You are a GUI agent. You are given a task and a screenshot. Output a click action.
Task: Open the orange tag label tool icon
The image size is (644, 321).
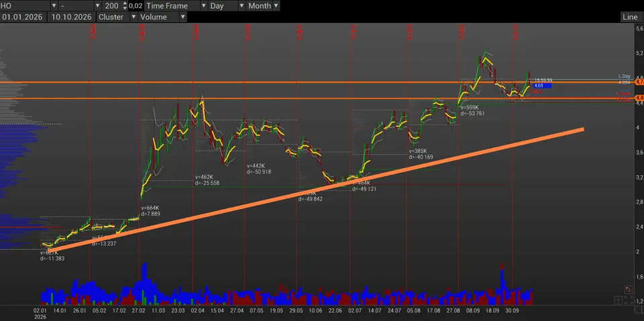(x=628, y=290)
